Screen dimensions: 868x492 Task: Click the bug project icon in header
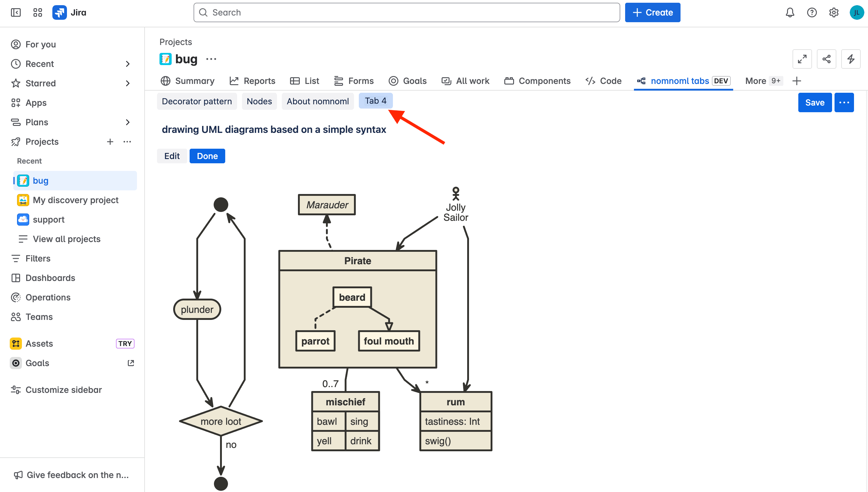(165, 59)
